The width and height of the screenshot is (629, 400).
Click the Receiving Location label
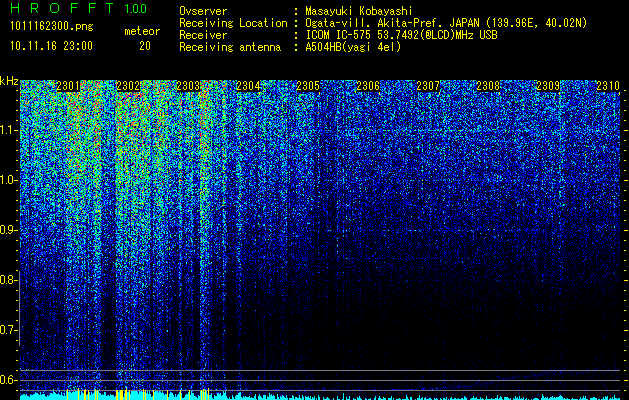click(x=233, y=23)
